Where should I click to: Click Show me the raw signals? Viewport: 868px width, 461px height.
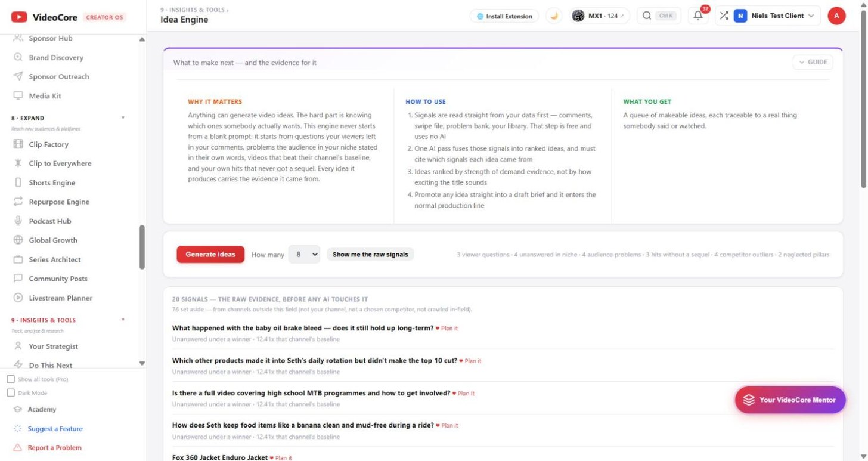370,255
